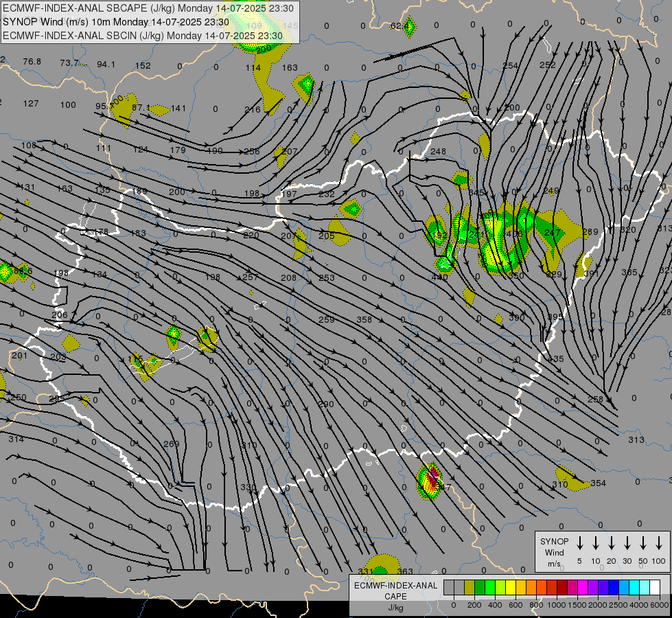Click the 94.1 value on the map
Image resolution: width=672 pixels, height=618 pixels.
(x=106, y=65)
